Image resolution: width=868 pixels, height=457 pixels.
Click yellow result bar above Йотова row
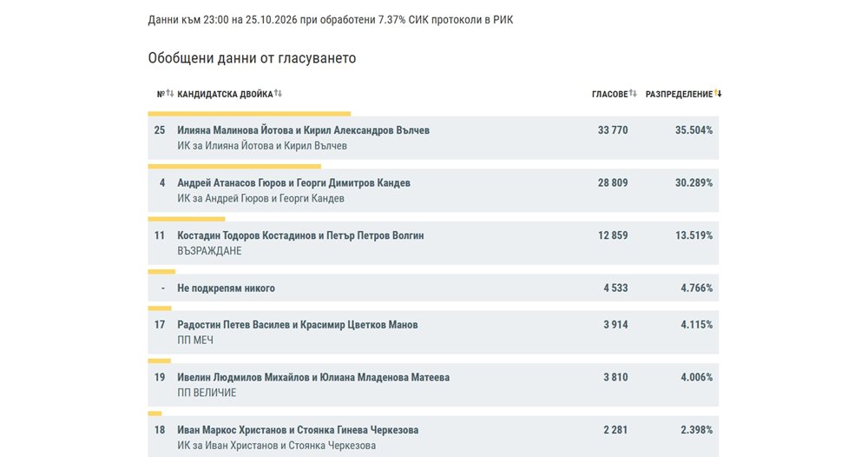coord(249,114)
